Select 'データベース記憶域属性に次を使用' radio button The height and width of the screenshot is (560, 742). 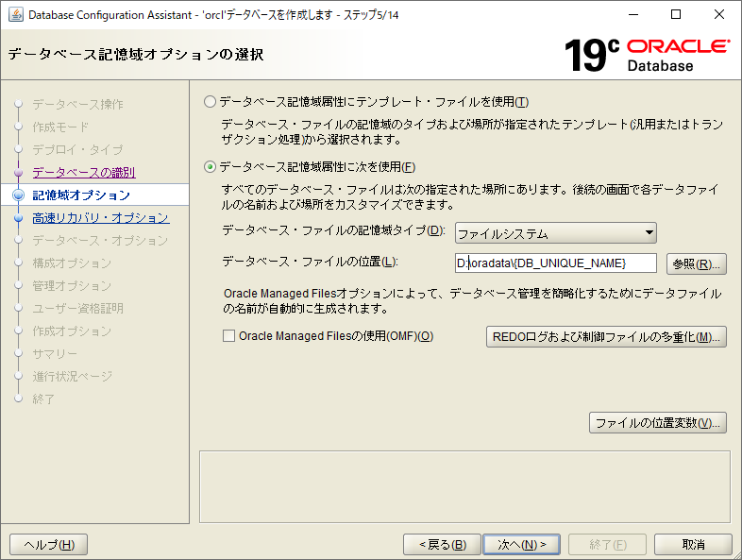coord(210,167)
